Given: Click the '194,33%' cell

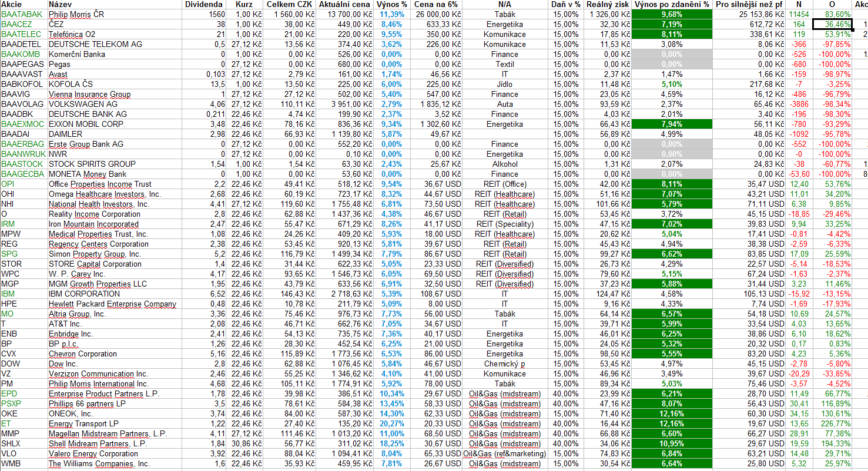Looking at the screenshot, I should [x=832, y=443].
